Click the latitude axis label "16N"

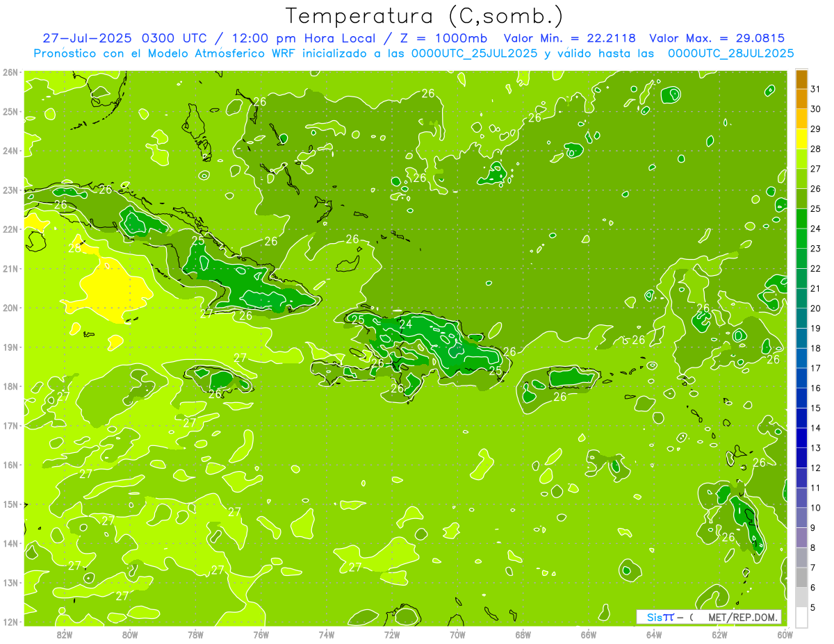pos(10,465)
